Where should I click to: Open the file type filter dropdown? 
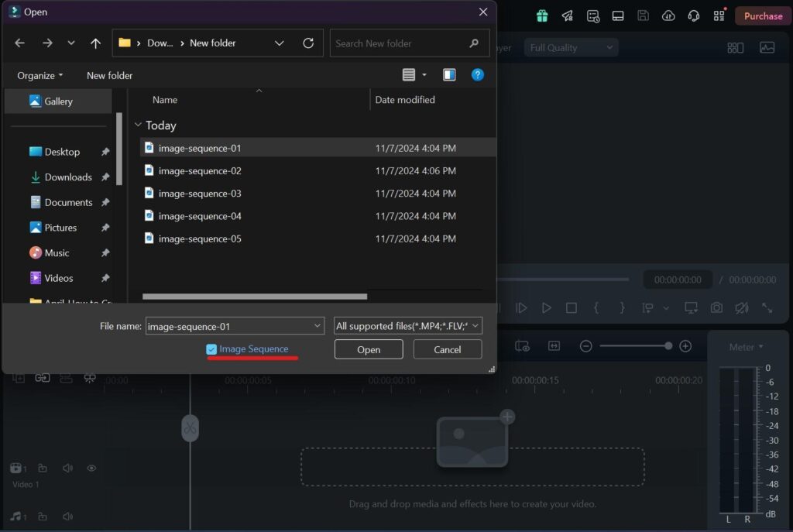click(x=407, y=326)
